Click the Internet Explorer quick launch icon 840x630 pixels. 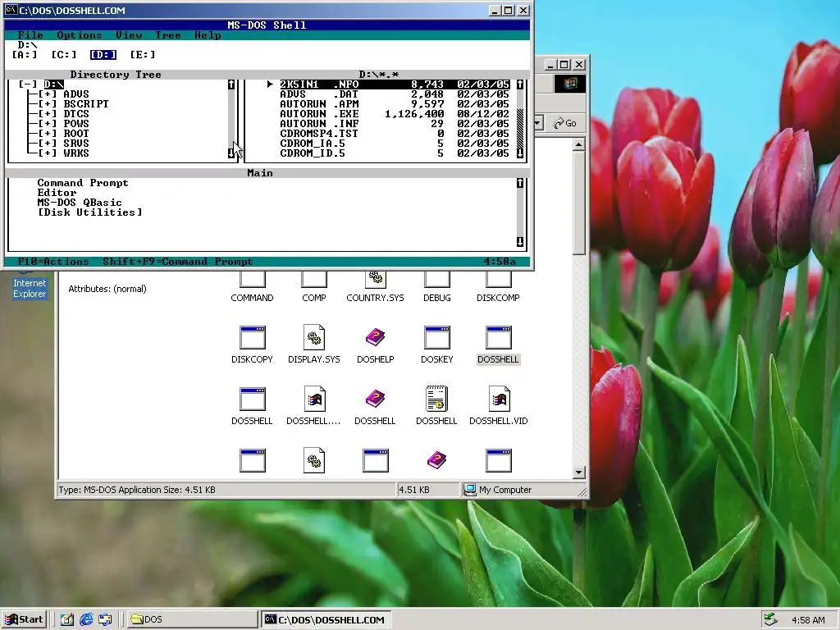pos(86,620)
